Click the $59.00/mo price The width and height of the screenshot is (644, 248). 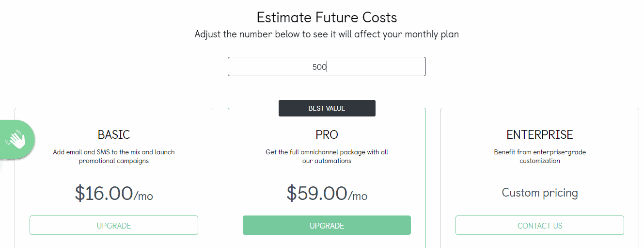point(327,193)
